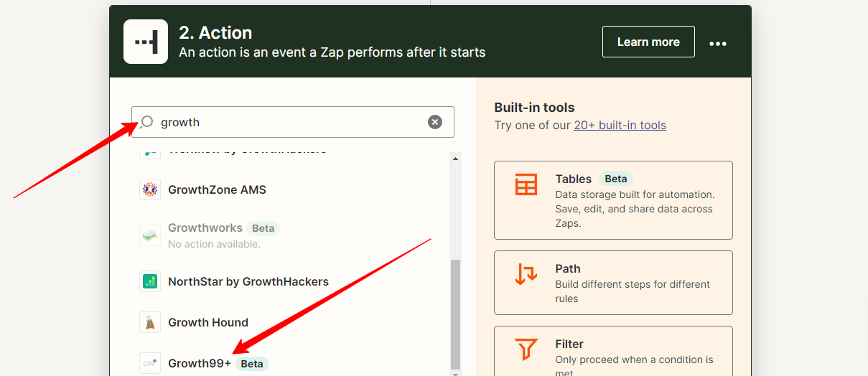The image size is (868, 376).
Task: Click the scrollbar up arrow
Action: point(455,158)
